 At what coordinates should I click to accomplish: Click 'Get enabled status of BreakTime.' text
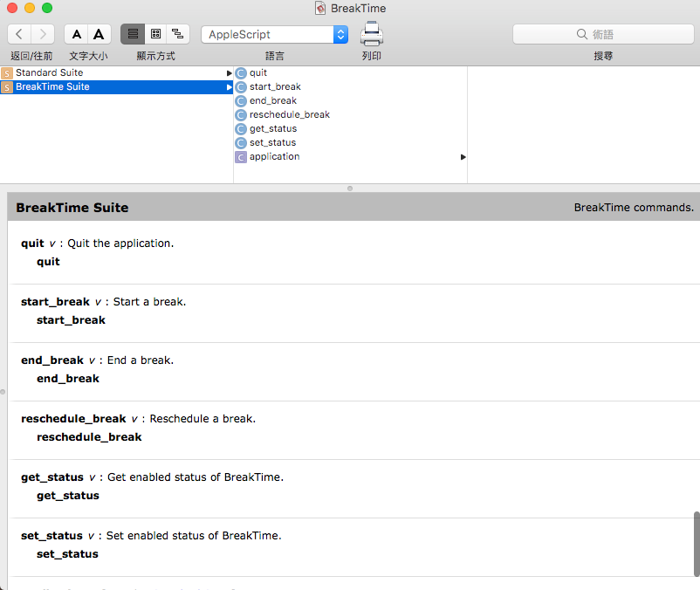coord(196,477)
